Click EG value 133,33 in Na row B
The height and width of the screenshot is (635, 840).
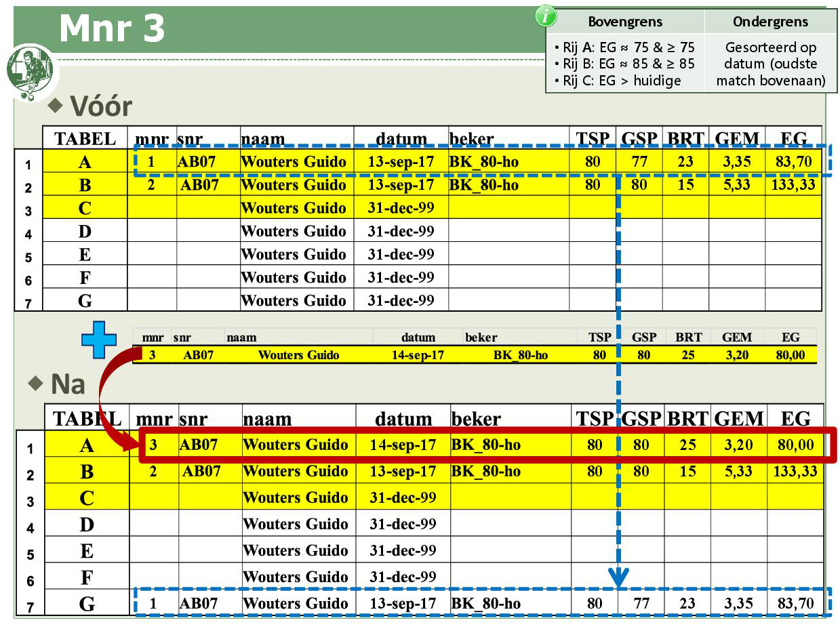[795, 471]
